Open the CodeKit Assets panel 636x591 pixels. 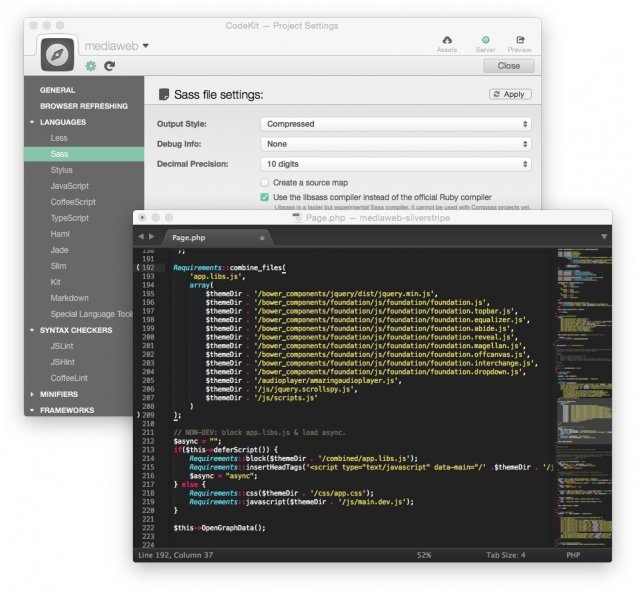pos(447,43)
